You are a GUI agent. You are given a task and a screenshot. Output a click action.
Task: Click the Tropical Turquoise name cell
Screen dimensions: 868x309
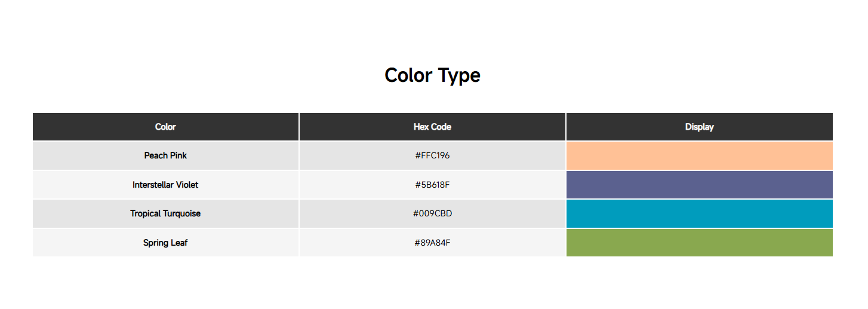point(165,213)
